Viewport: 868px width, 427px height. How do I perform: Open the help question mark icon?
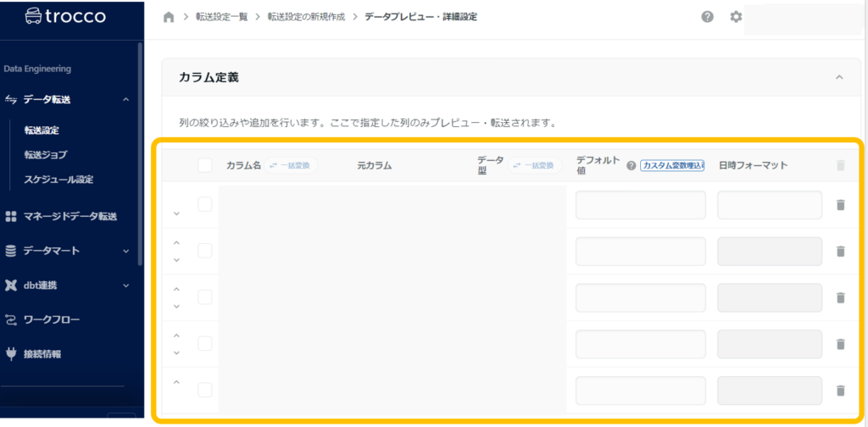707,17
